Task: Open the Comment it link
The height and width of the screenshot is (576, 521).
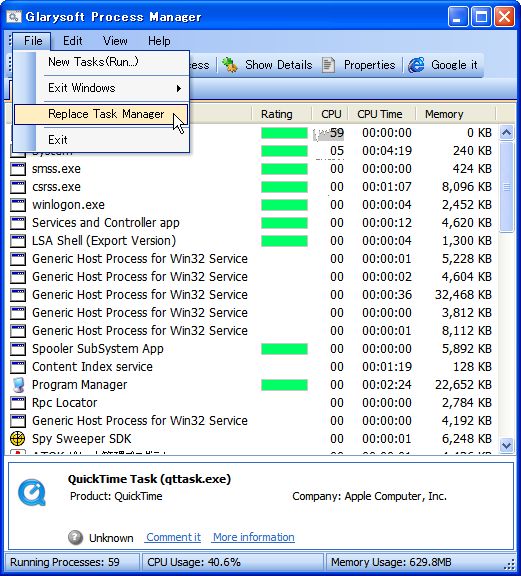Action: point(173,537)
